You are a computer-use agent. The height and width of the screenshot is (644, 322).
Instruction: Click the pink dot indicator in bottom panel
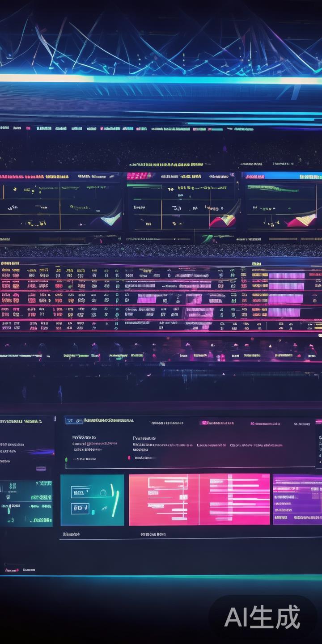129,458
